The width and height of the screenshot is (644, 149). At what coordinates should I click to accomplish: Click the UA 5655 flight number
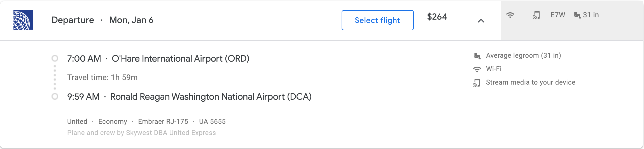[x=212, y=122]
